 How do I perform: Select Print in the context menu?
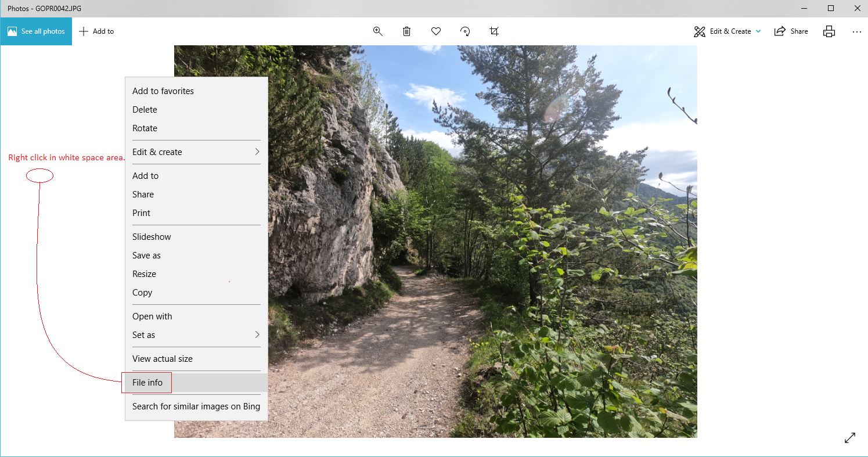point(196,213)
